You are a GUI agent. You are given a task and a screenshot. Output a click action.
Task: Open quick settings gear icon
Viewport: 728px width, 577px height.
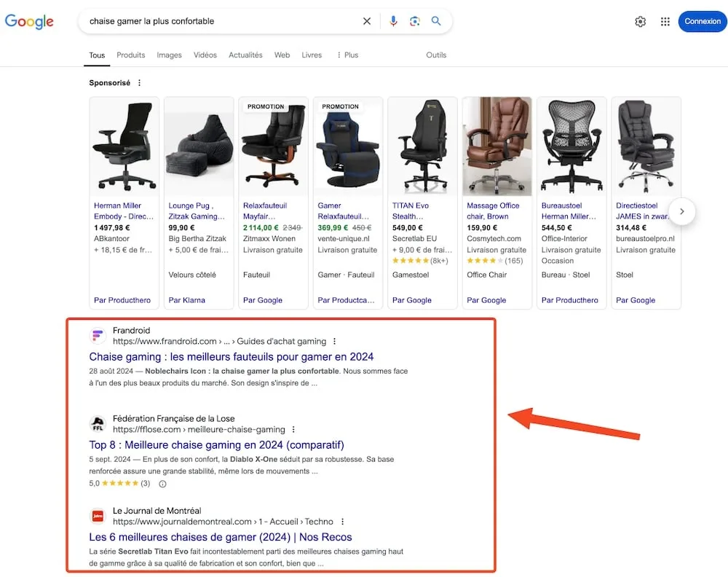pyautogui.click(x=640, y=21)
